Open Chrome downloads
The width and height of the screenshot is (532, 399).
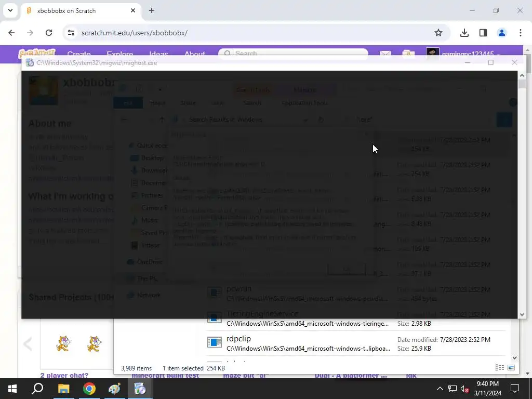tap(464, 33)
